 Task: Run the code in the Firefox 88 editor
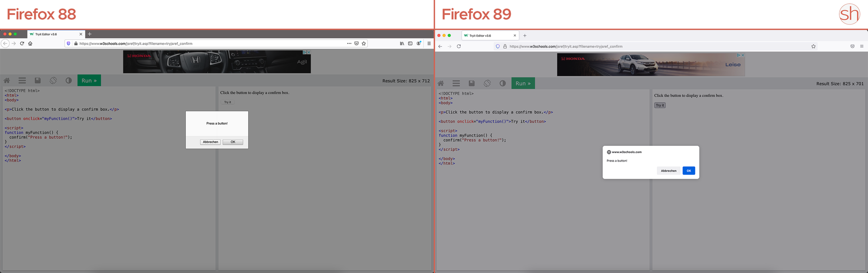[x=89, y=81]
